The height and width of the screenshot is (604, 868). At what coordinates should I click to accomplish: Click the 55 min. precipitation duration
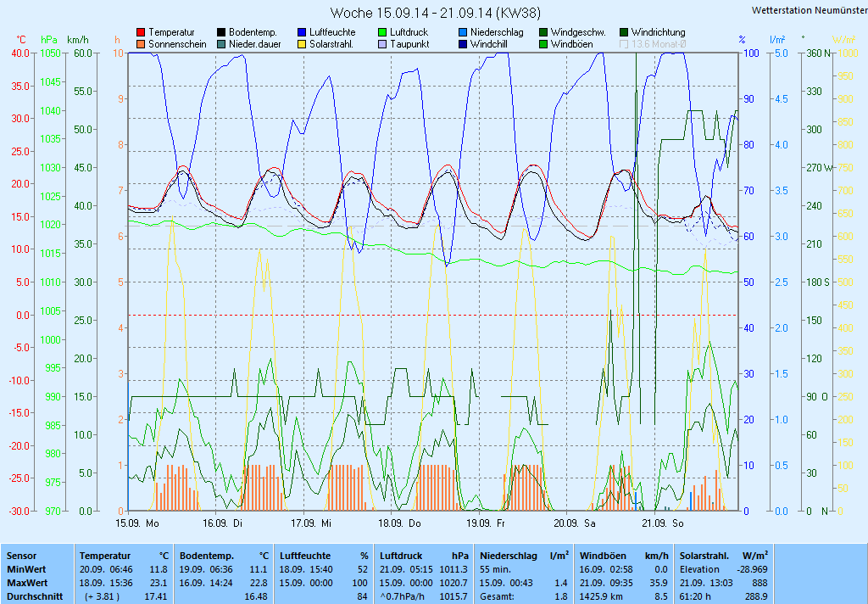pos(496,569)
